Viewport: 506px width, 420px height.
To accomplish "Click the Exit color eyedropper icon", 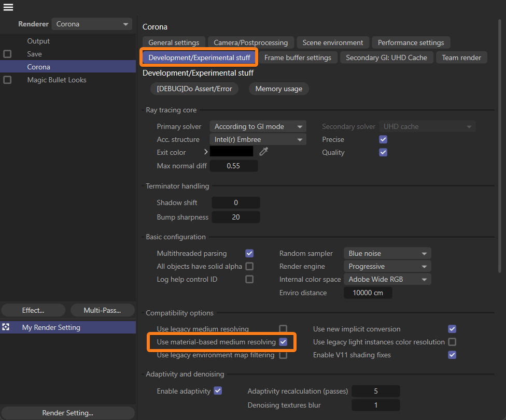I will [x=264, y=152].
